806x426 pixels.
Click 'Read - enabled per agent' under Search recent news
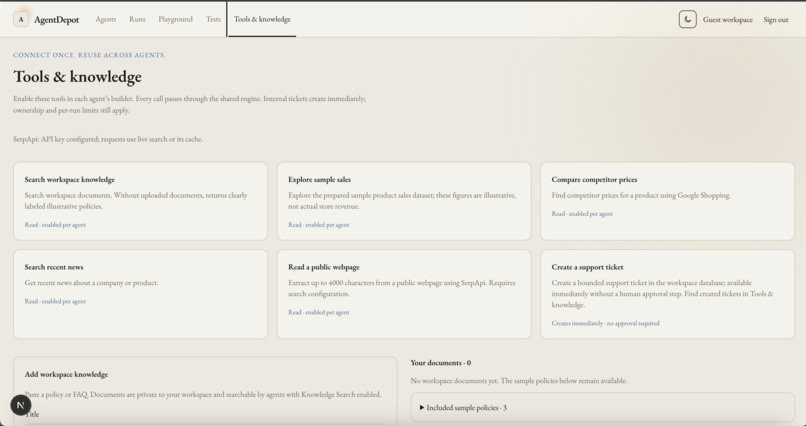55,301
